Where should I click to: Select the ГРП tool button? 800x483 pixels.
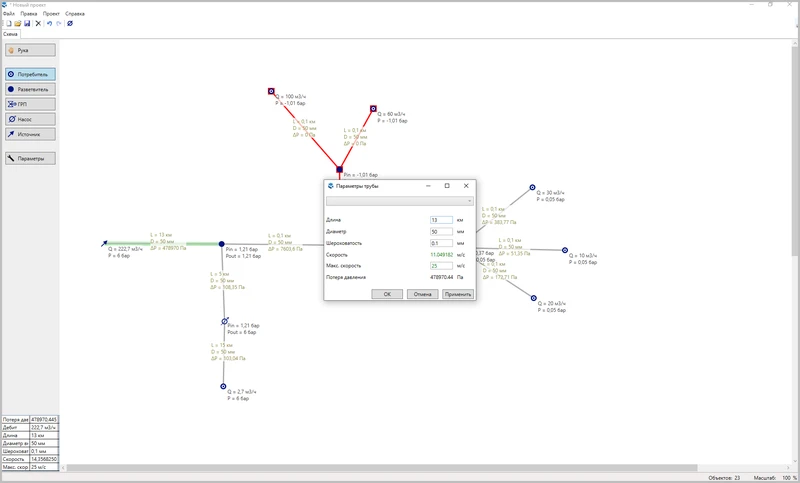(29, 104)
